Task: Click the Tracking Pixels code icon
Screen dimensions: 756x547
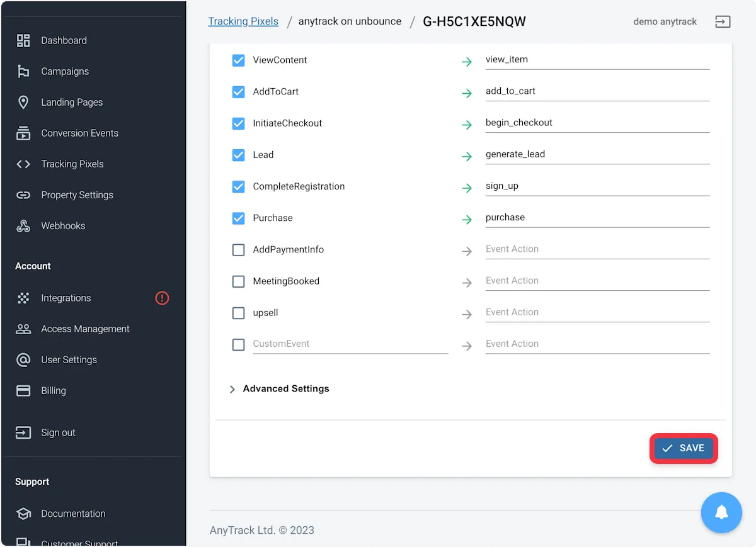Action: pos(23,164)
